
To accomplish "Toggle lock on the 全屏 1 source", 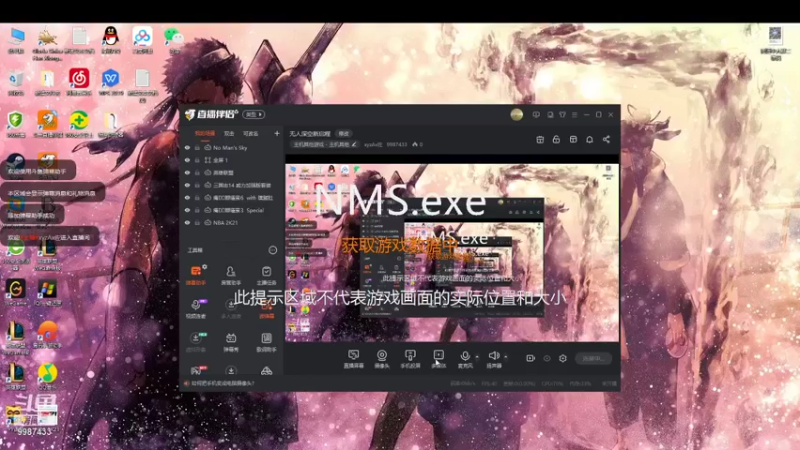I will tap(197, 160).
